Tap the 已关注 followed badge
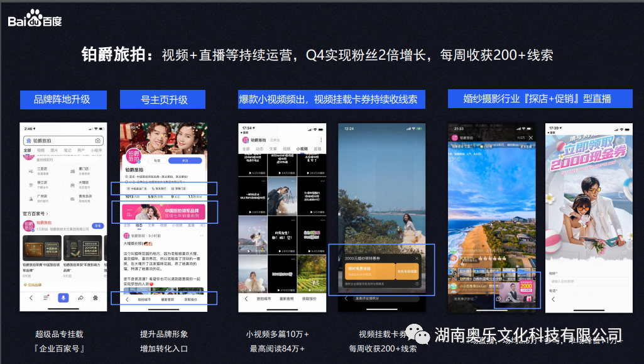 275,140
